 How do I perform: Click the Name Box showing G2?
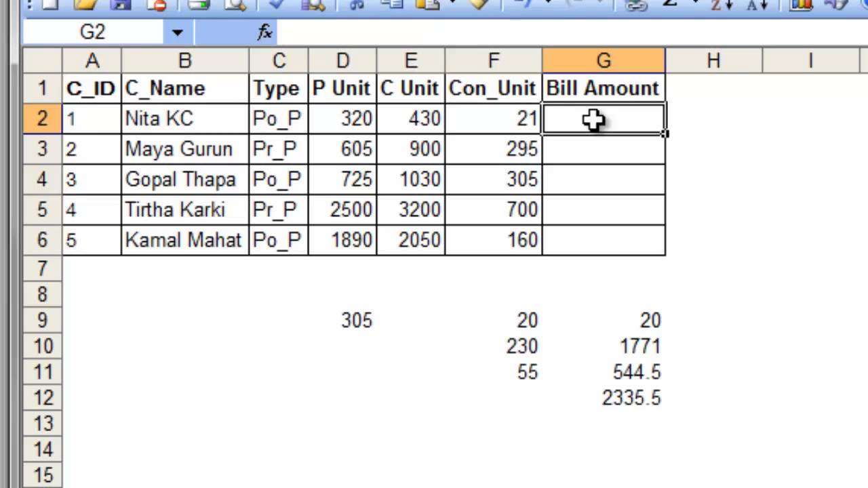pos(93,32)
